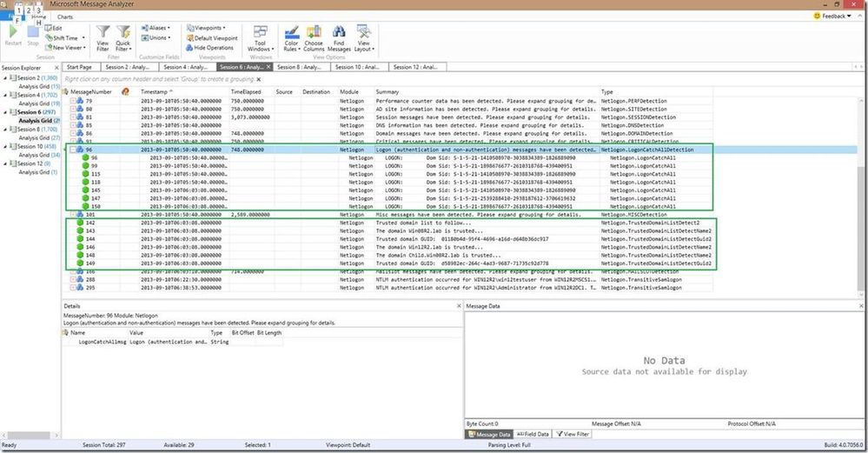The height and width of the screenshot is (453, 868).
Task: Close the Details panel
Action: (x=459, y=306)
